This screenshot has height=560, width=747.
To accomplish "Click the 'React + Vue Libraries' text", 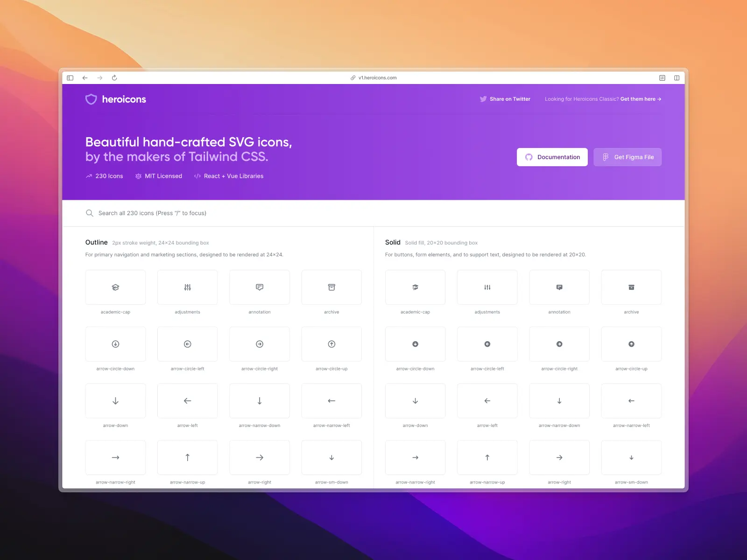I will tap(233, 176).
